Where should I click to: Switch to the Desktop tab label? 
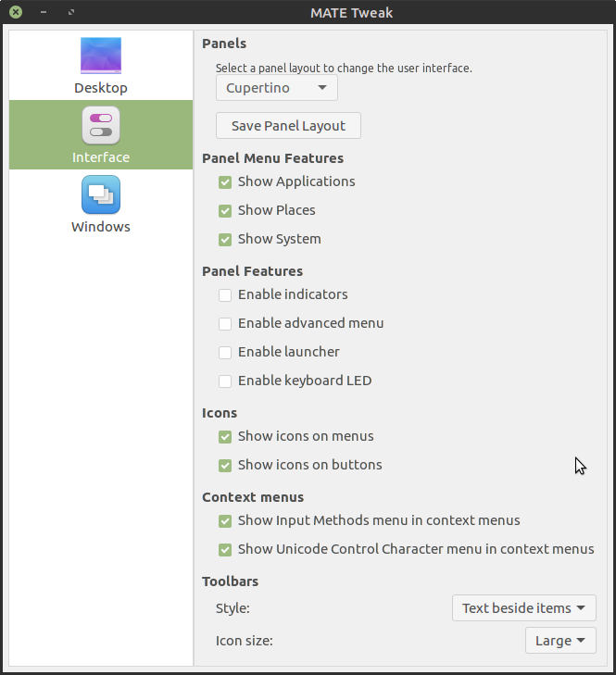101,88
